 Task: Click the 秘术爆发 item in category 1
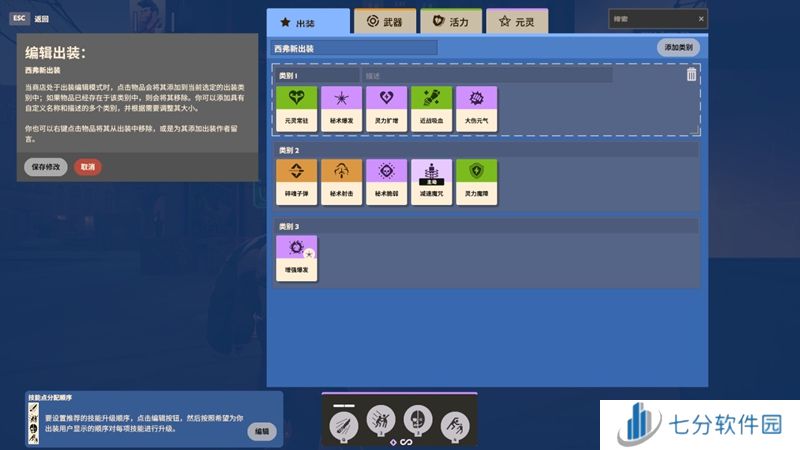click(342, 107)
